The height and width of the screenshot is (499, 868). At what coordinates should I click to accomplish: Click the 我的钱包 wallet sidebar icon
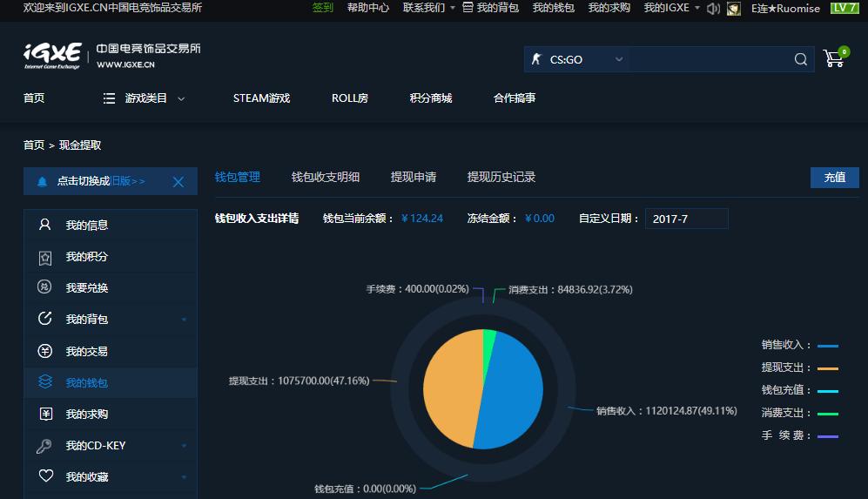coord(45,382)
